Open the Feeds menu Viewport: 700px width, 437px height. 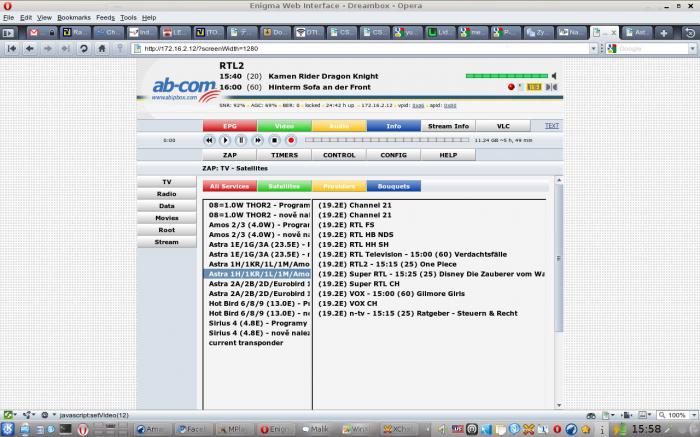[105, 17]
